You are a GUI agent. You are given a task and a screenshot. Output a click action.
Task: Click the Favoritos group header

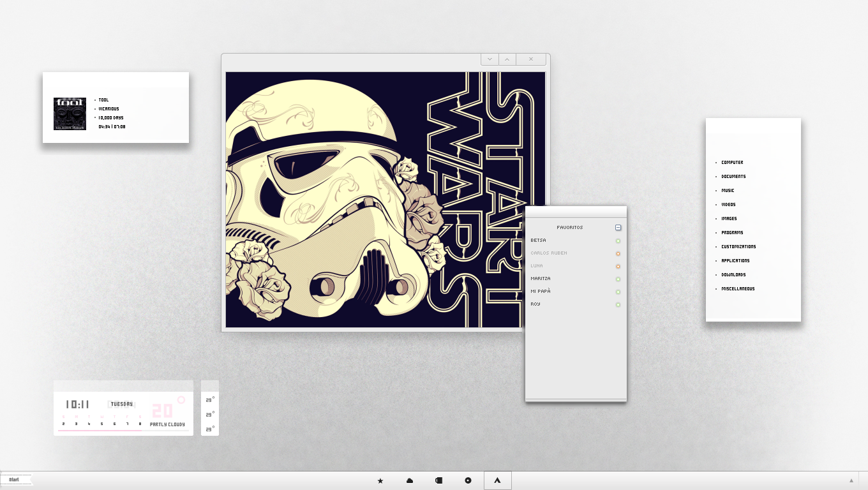(570, 227)
